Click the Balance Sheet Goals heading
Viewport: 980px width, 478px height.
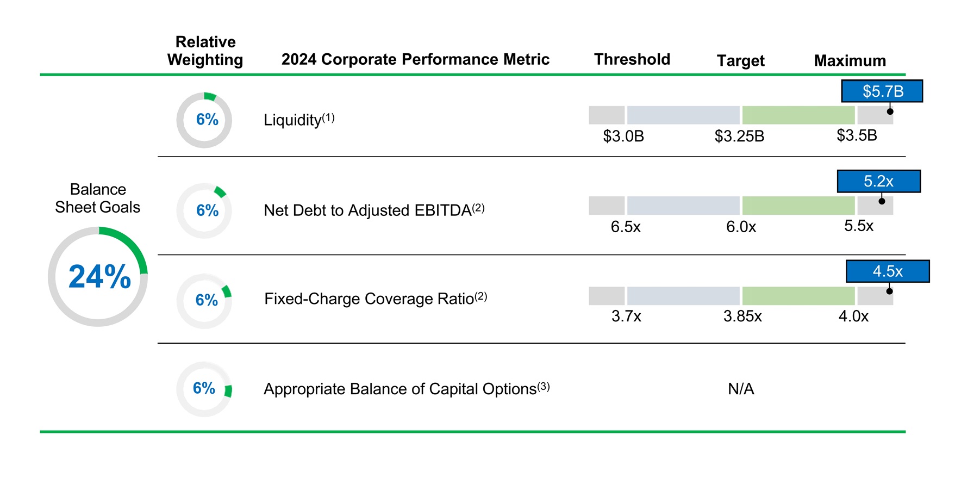(x=98, y=198)
